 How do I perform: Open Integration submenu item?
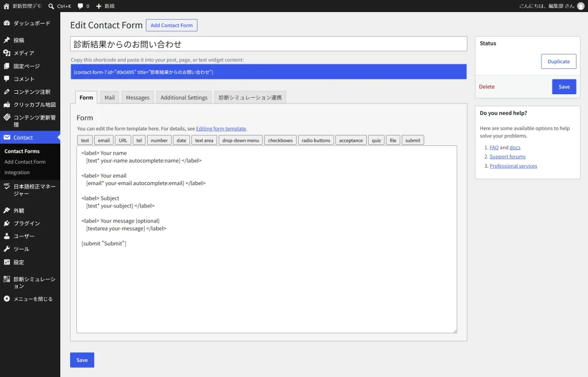coord(17,172)
